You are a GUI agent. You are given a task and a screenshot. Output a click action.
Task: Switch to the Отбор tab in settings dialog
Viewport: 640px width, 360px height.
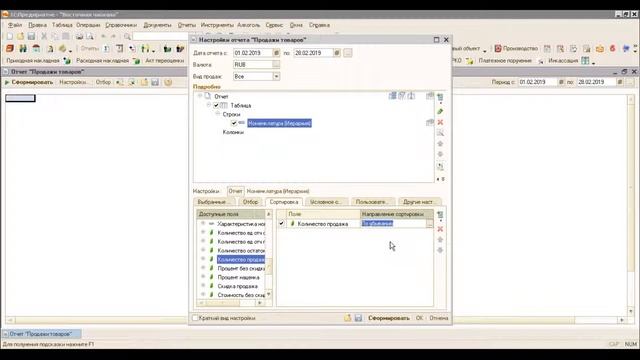(x=250, y=202)
